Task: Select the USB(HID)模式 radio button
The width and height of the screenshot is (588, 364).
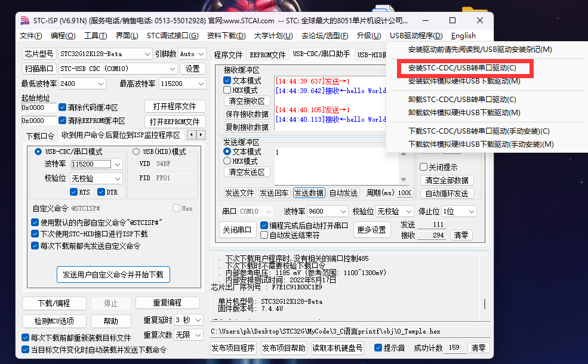Action: pyautogui.click(x=136, y=152)
